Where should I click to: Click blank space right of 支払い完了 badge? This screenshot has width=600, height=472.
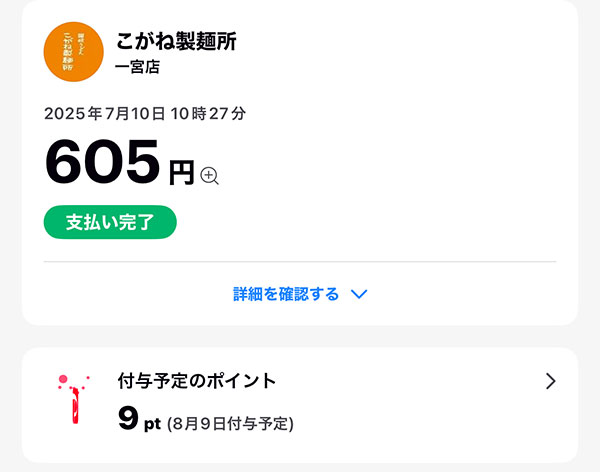click(x=364, y=222)
